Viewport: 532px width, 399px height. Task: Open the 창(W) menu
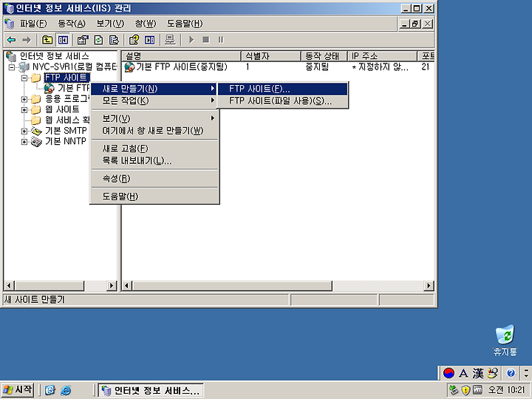click(x=146, y=24)
